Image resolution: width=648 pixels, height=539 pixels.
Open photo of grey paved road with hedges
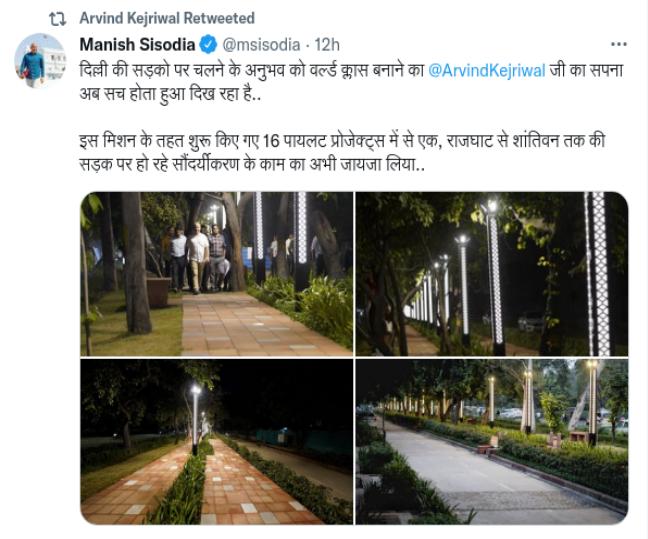[492, 441]
